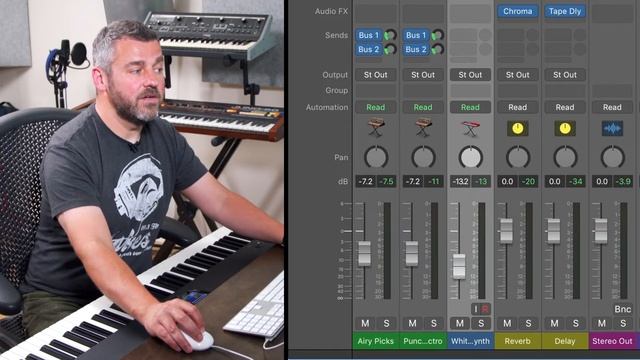Click the Punc...ctro keyboard instrument icon
This screenshot has height=360, width=640.
click(x=423, y=128)
